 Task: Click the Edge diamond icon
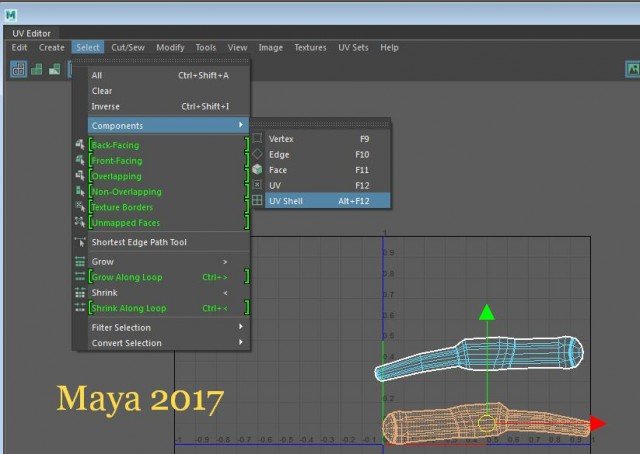[x=257, y=154]
